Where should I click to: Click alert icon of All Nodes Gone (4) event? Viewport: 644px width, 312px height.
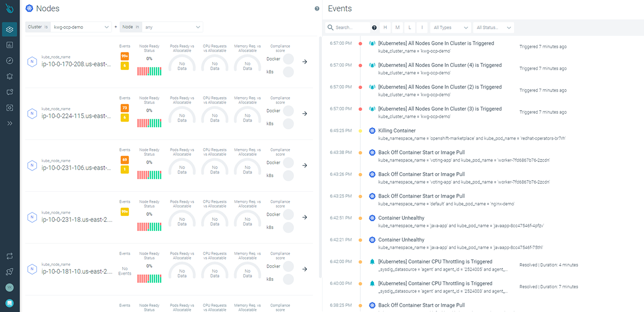point(372,65)
